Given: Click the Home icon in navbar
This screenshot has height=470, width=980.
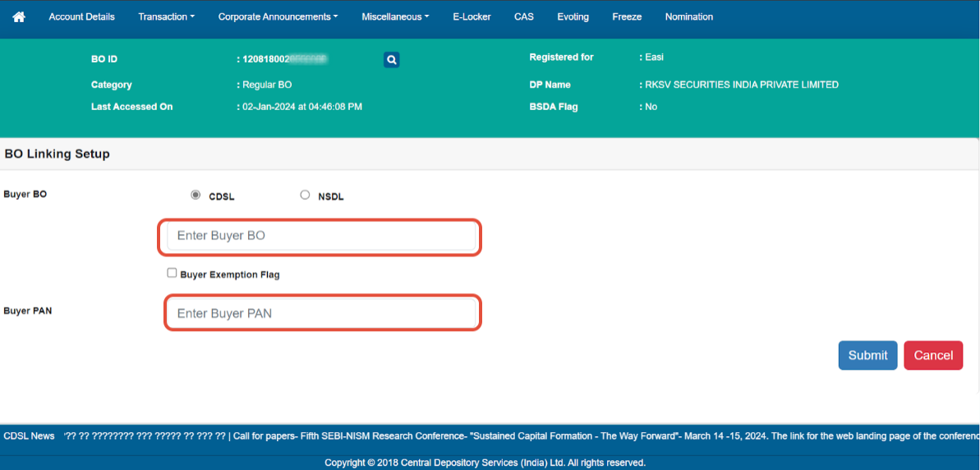Looking at the screenshot, I should [19, 16].
